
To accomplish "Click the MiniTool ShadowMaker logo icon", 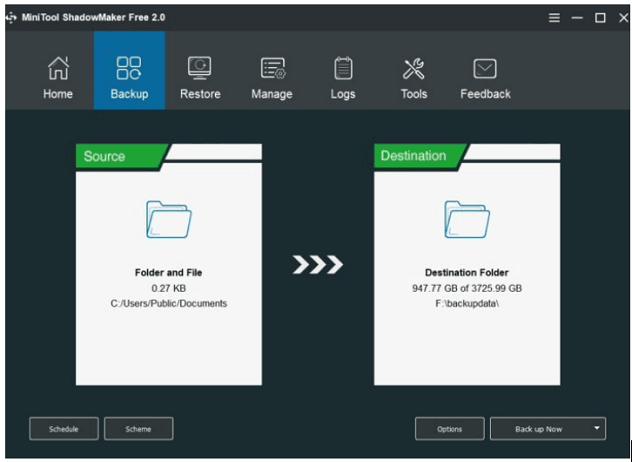I will (11, 18).
